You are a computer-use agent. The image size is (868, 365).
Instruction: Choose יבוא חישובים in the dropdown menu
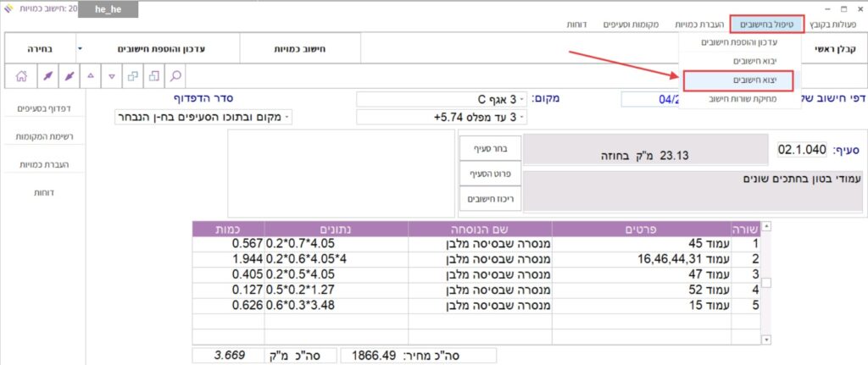tap(737, 60)
